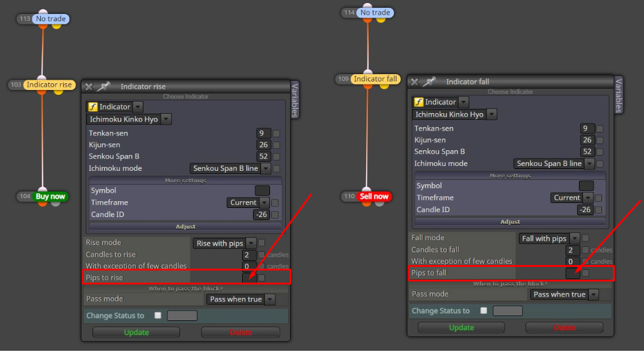Click Delete in Indicator rise panel
This screenshot has height=352, width=644.
coord(241,333)
